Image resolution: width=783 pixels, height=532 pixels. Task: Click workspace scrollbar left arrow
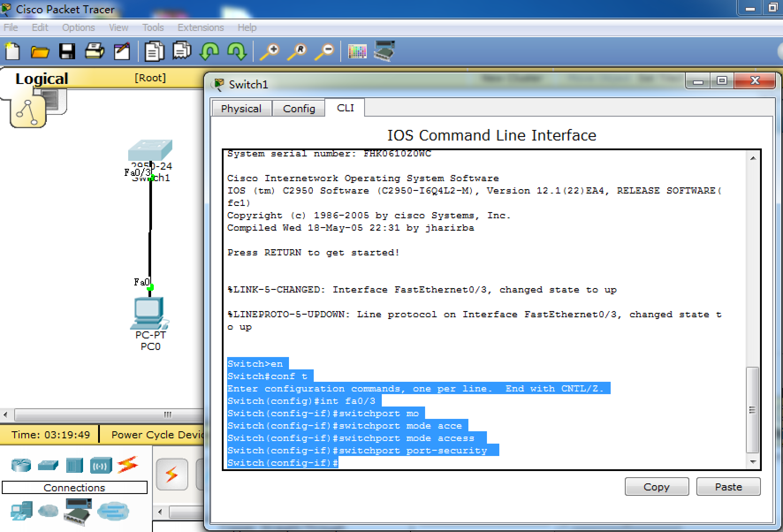[x=6, y=414]
